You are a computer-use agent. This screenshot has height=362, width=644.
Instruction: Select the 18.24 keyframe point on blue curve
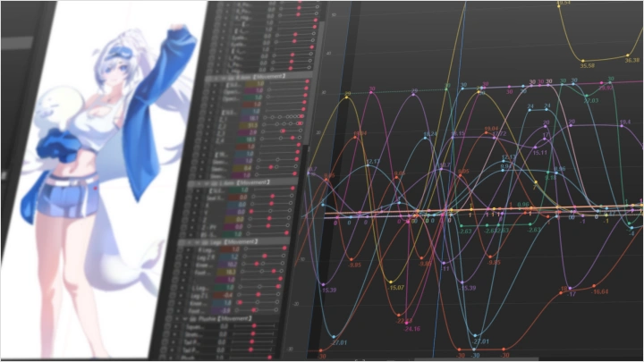[x=425, y=139]
